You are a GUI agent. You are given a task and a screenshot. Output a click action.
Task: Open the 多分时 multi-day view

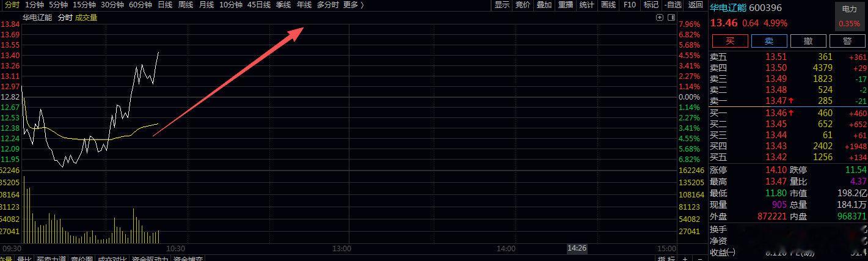tap(328, 5)
